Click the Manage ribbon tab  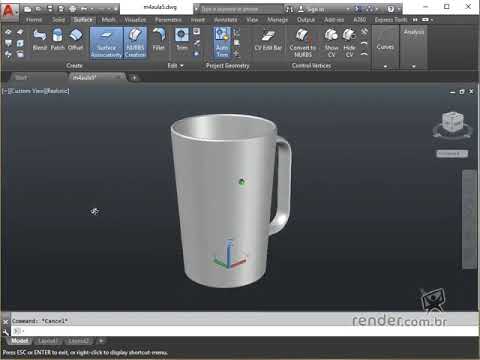277,20
